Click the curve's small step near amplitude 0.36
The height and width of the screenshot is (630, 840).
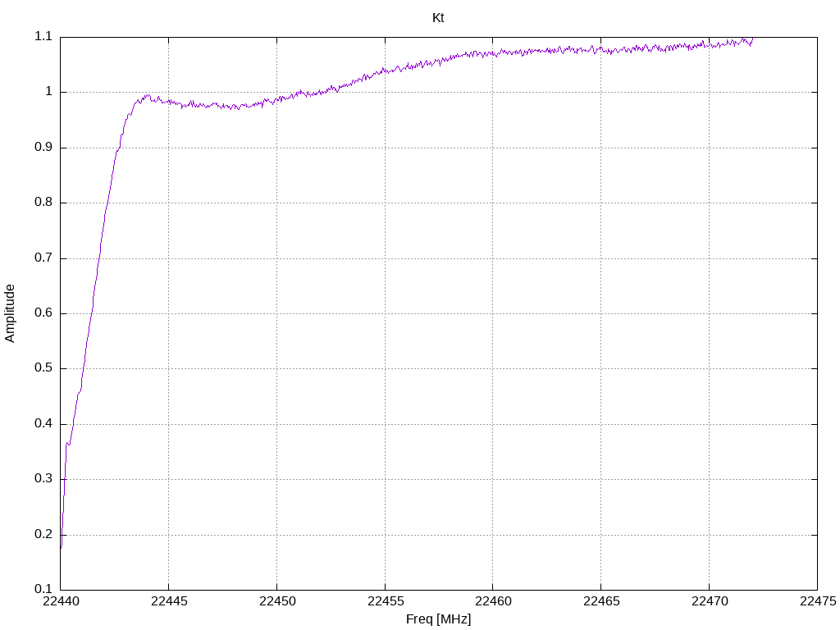pos(68,444)
